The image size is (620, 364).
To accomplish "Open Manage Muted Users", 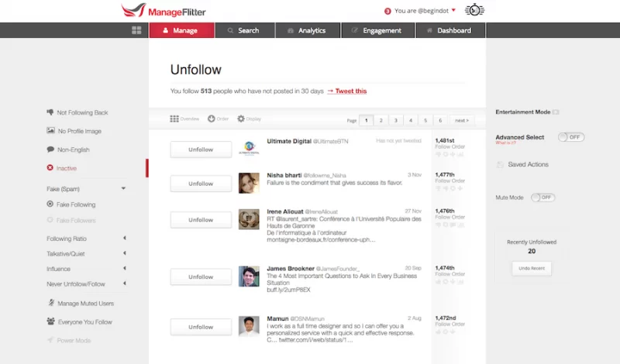I will point(81,303).
